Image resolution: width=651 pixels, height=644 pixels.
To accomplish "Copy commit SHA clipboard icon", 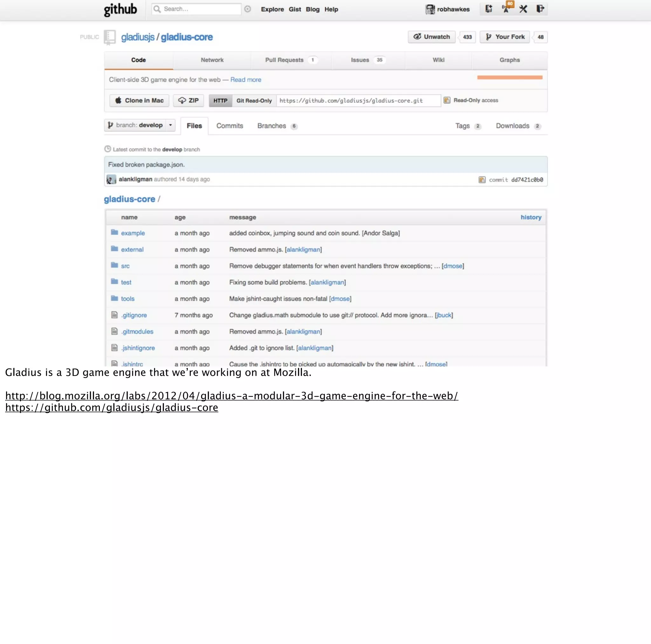I will tap(482, 180).
